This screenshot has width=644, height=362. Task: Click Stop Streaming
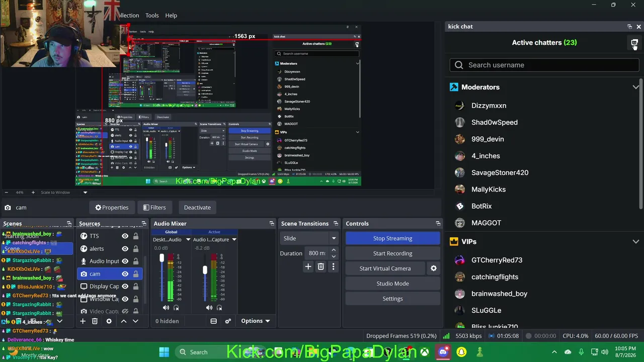[x=392, y=238]
